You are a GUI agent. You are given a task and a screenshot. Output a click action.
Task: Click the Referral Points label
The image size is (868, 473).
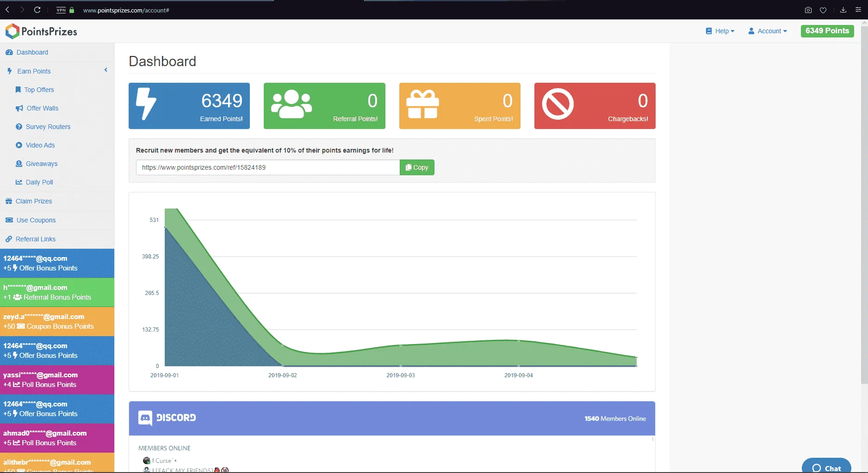[355, 119]
